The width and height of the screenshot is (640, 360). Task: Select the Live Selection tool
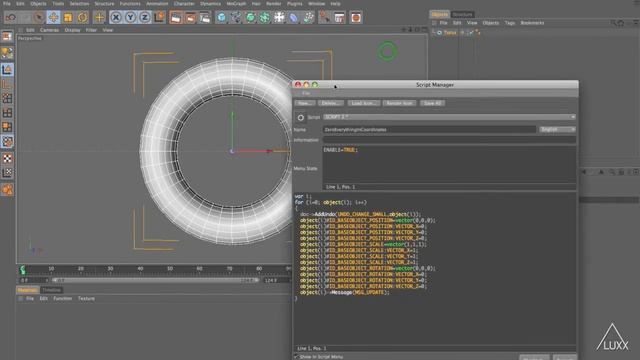pos(39,18)
